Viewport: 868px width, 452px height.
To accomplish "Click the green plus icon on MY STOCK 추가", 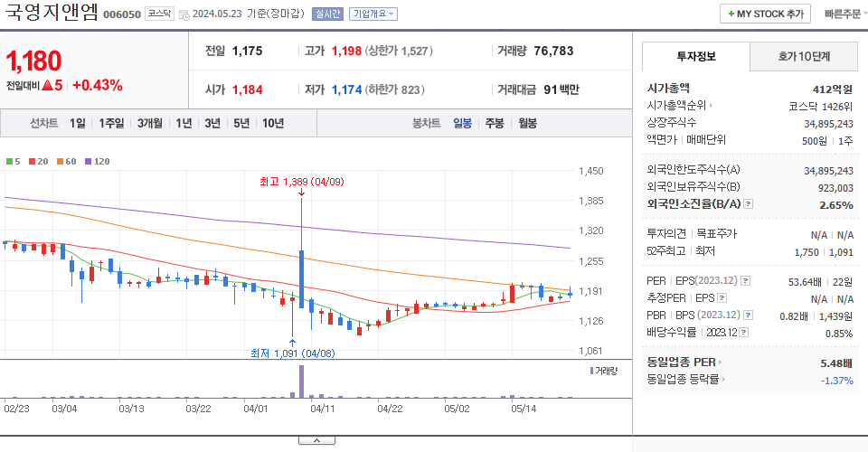I will tap(731, 14).
